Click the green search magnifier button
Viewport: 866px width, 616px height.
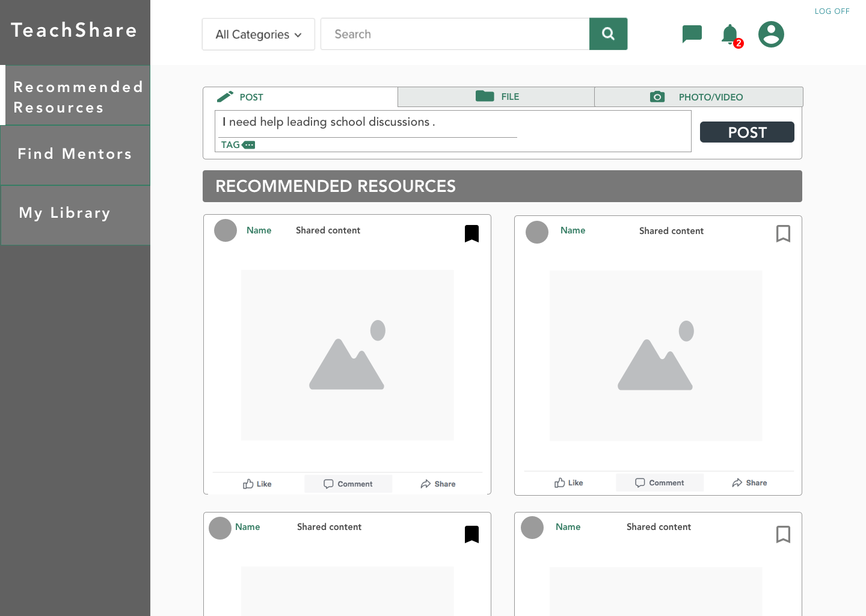point(608,34)
